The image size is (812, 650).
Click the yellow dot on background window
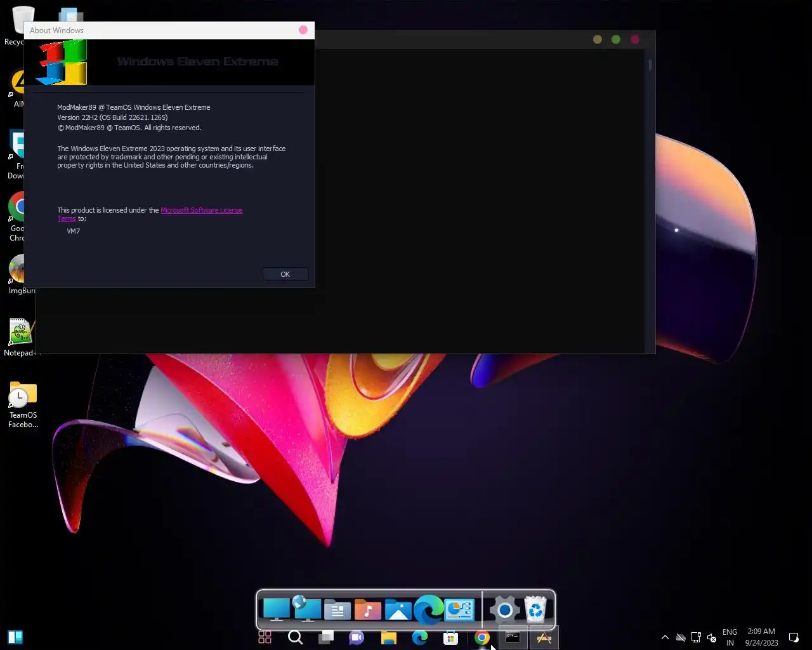(x=598, y=39)
